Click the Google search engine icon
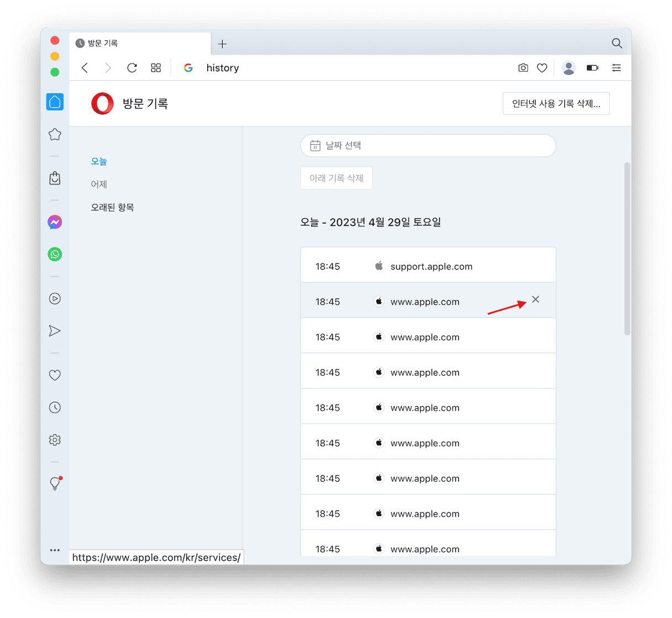 pyautogui.click(x=188, y=68)
